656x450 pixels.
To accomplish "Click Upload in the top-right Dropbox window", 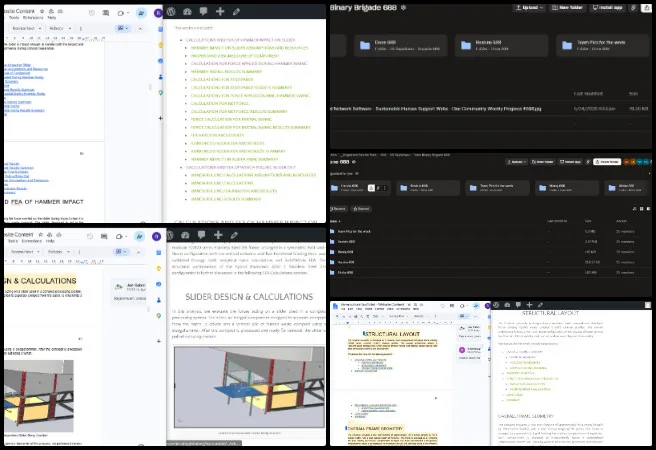I will pos(529,8).
